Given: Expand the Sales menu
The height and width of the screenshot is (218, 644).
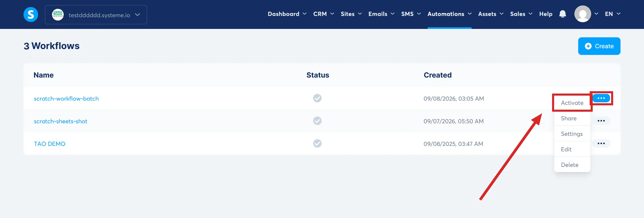Looking at the screenshot, I should click(x=521, y=14).
